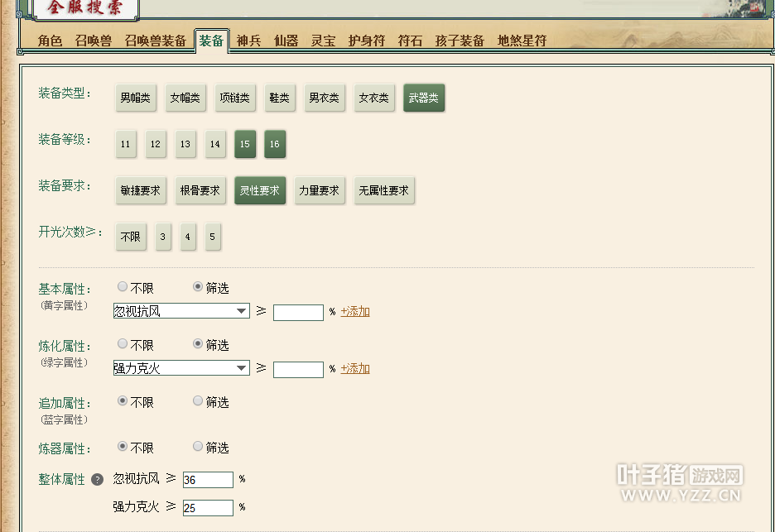Viewport: 775px width, 532px height.
Task: Click the 强力克火 overall value field containing 25
Action: click(208, 508)
